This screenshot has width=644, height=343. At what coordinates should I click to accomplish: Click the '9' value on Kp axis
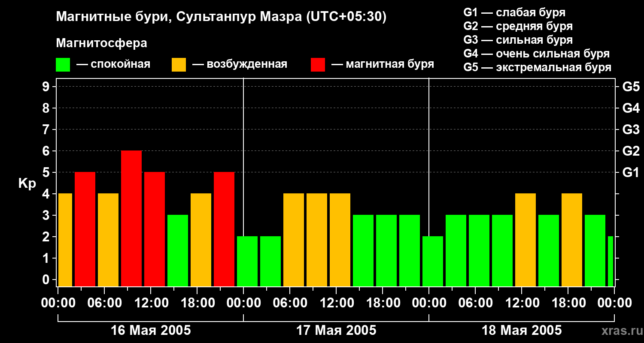(x=47, y=87)
